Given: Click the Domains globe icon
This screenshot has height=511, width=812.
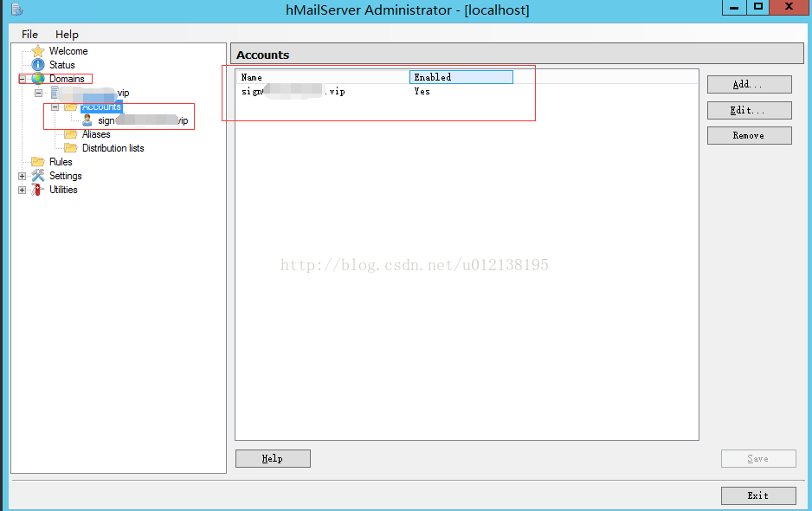Looking at the screenshot, I should pyautogui.click(x=38, y=79).
